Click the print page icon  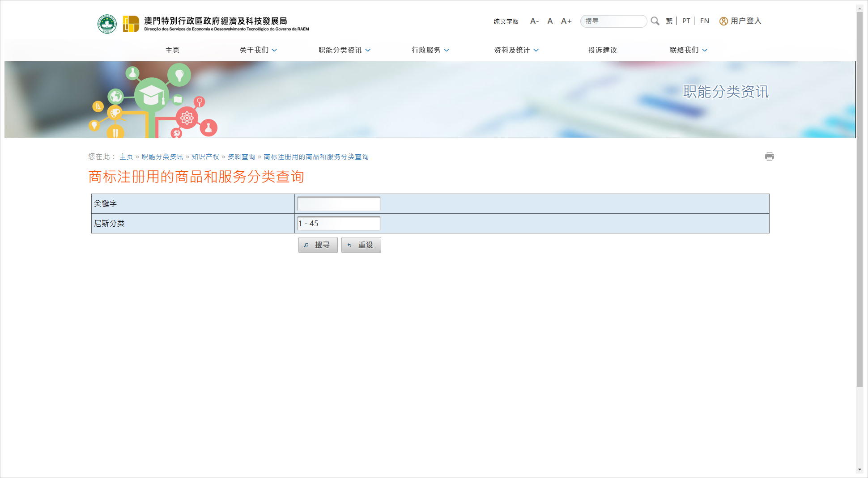769,157
